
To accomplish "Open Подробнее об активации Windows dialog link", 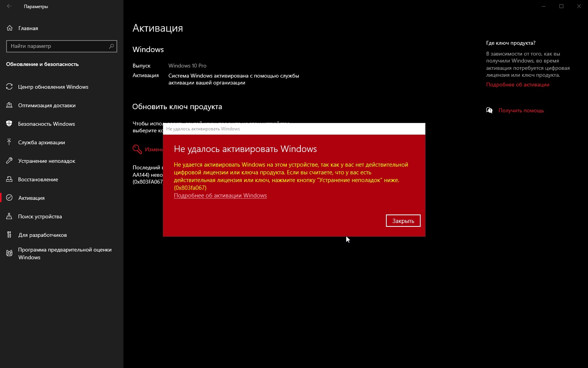I will click(220, 196).
